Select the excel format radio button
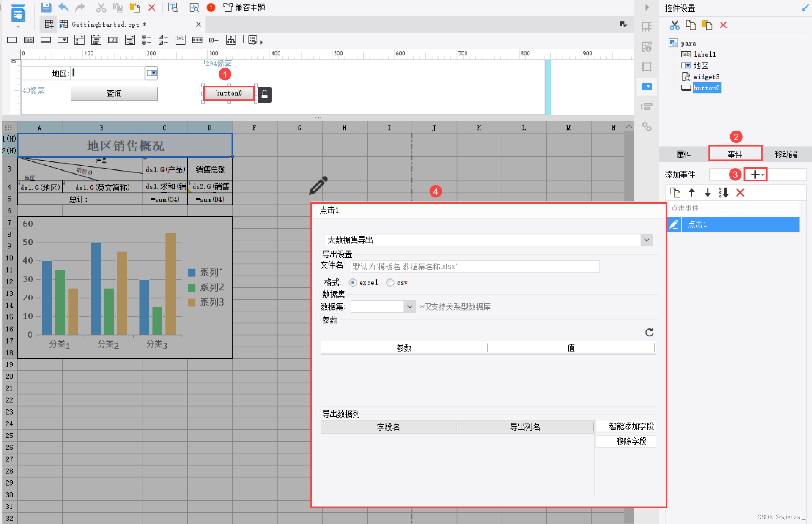Viewport: 812px width, 524px height. point(353,282)
